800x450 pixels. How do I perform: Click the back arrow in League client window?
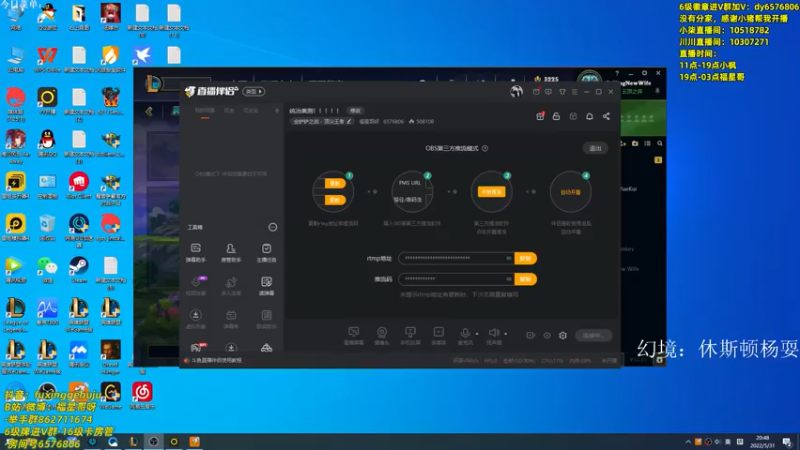pos(149,111)
